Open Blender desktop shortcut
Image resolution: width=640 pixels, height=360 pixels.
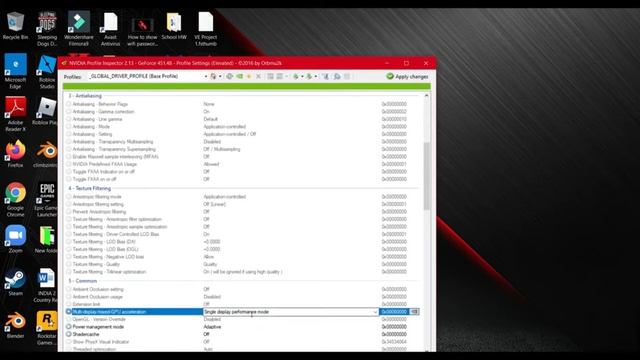coord(16,325)
